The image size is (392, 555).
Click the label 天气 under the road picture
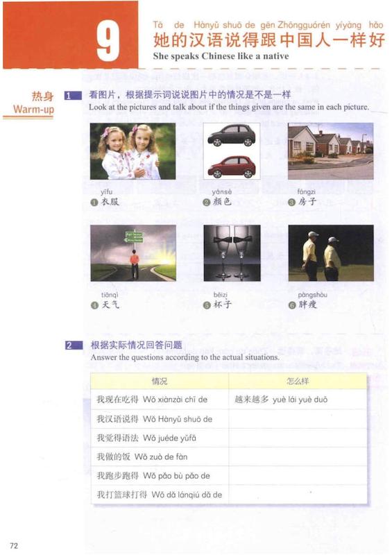110,305
